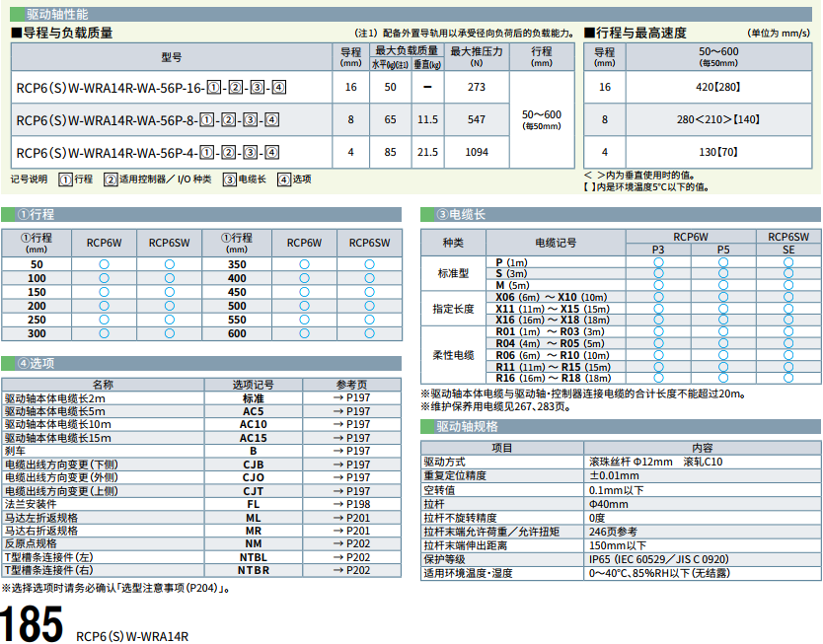The image size is (823, 644).
Task: Click the spec value ±0.01mm
Action: 614,475
